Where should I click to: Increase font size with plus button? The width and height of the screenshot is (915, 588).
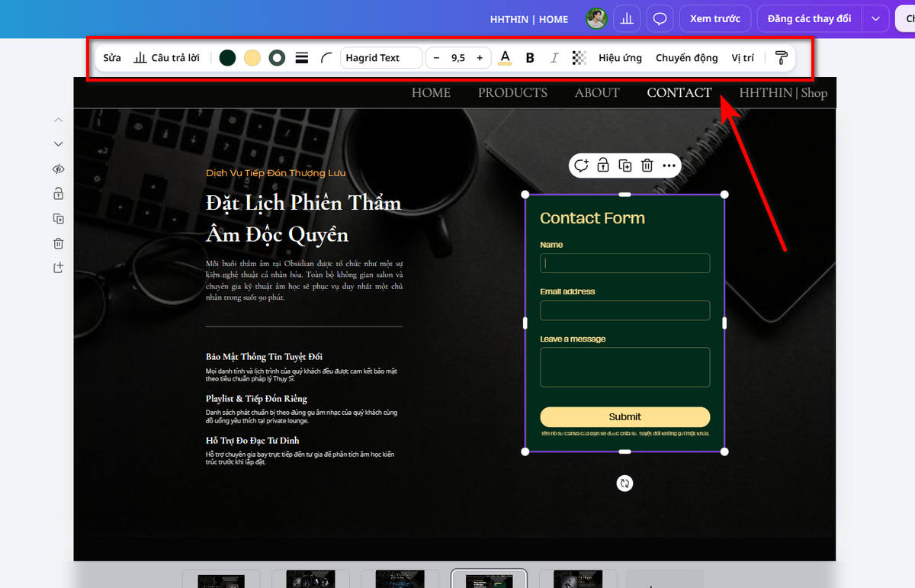pyautogui.click(x=480, y=58)
